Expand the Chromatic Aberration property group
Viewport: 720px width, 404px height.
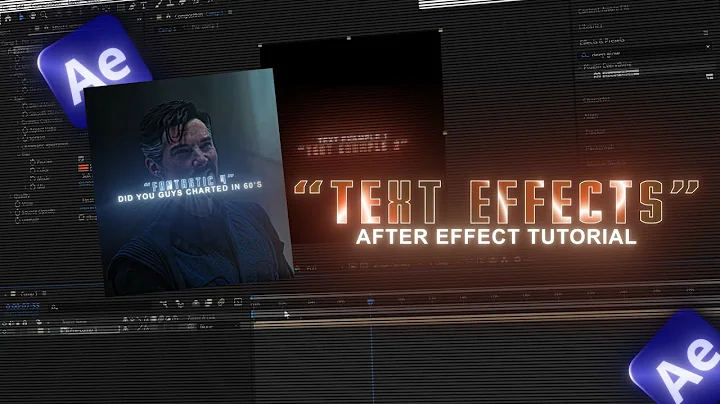[x=20, y=148]
